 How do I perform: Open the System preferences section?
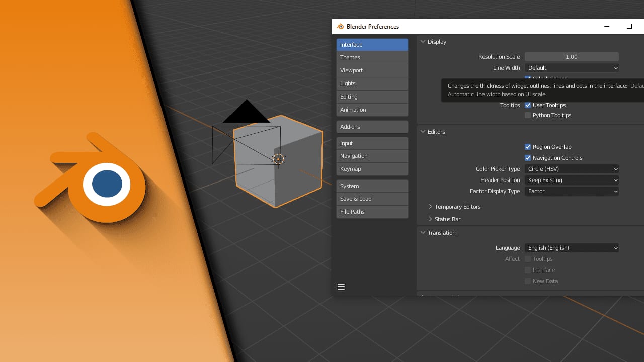point(372,186)
